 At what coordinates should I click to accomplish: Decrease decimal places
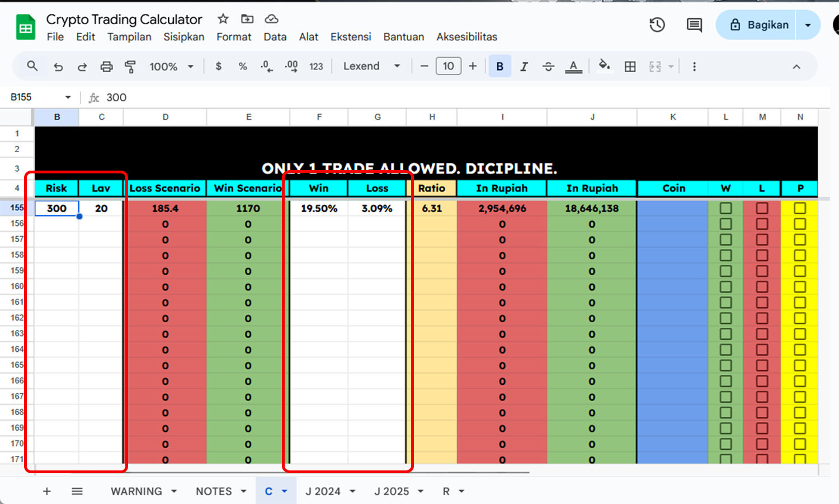click(x=267, y=66)
